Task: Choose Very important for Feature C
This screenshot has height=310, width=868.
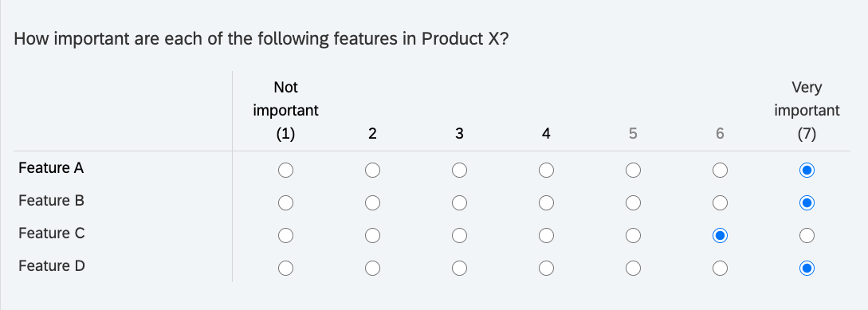Action: click(x=807, y=236)
